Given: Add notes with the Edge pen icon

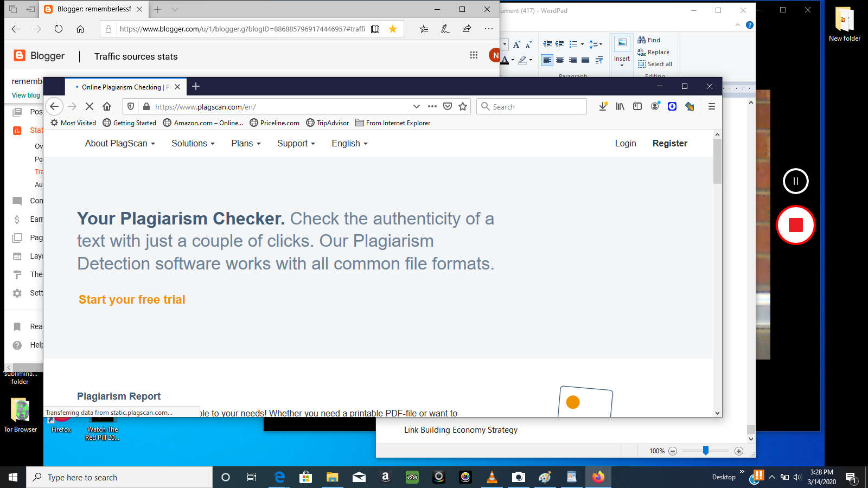Looking at the screenshot, I should pos(445,29).
